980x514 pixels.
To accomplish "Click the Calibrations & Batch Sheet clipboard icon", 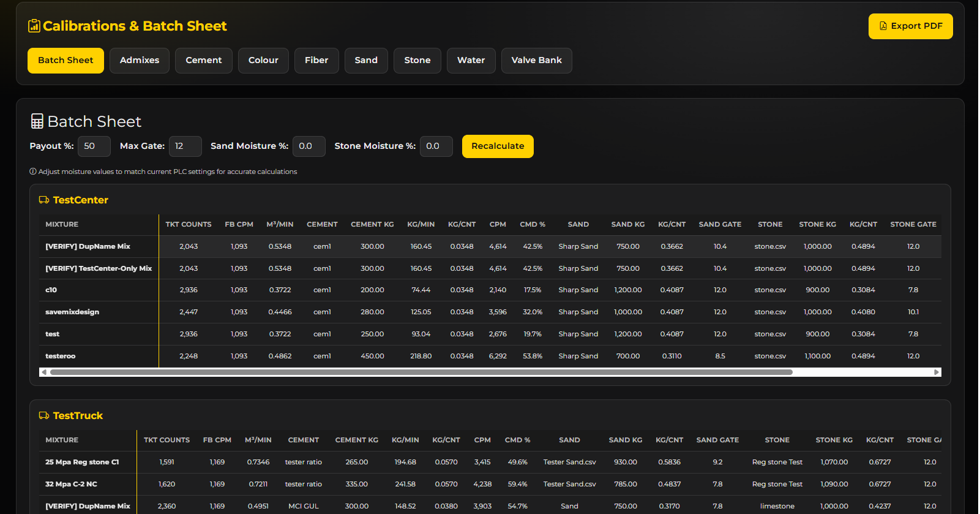I will [x=34, y=26].
